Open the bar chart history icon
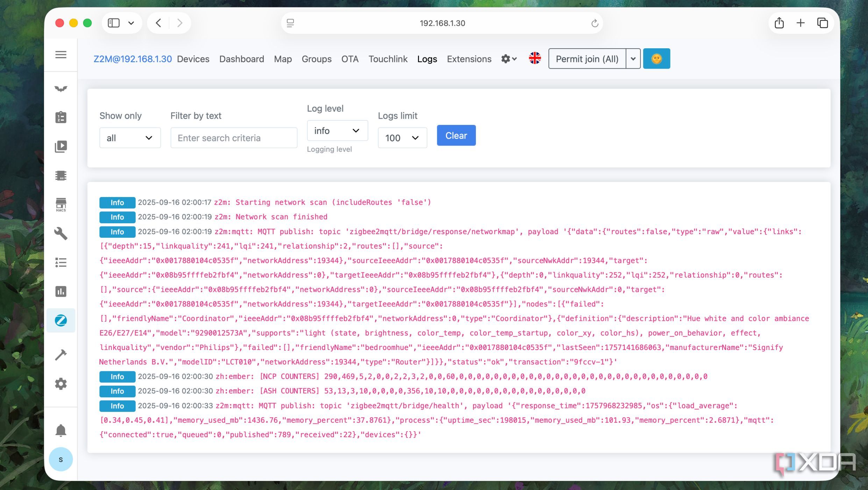Image resolution: width=868 pixels, height=490 pixels. 61,291
